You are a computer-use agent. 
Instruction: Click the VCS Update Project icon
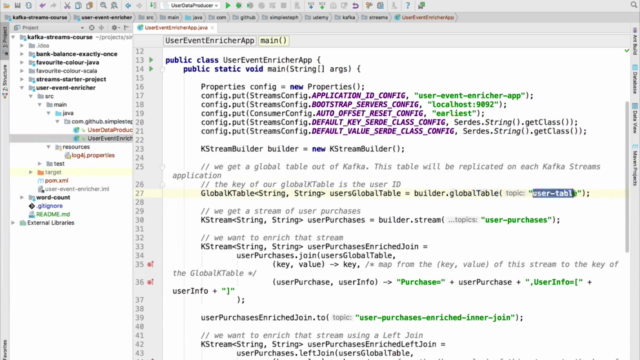click(x=311, y=6)
